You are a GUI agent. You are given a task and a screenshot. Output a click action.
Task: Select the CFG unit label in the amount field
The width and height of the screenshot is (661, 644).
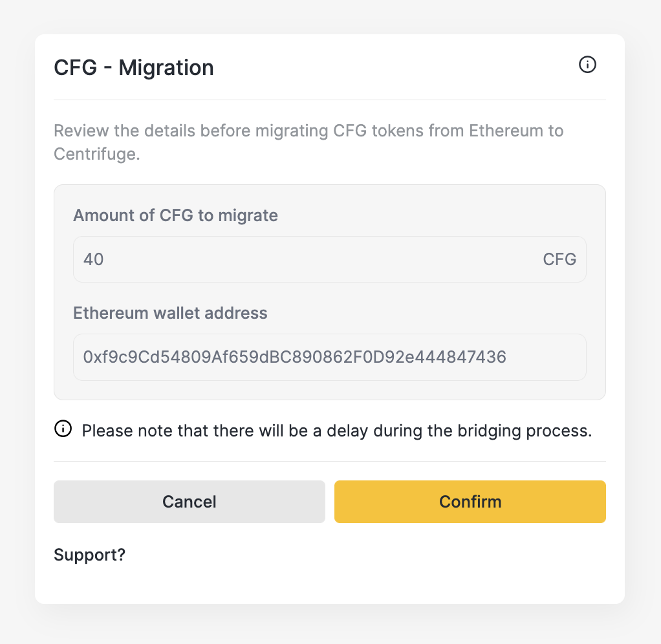click(559, 259)
